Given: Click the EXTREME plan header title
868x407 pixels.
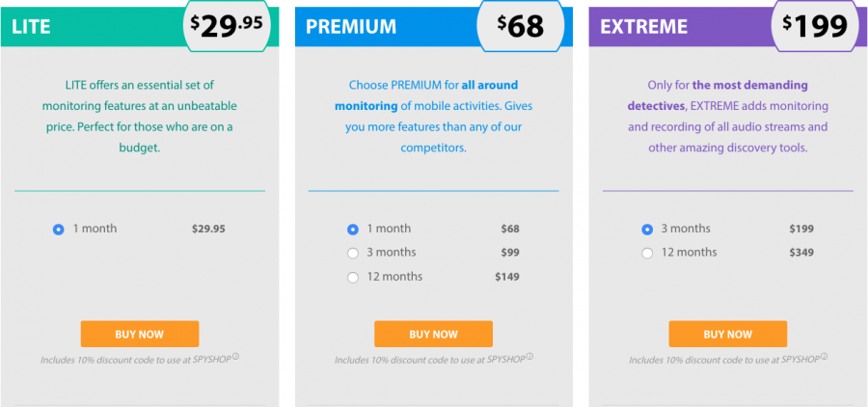Looking at the screenshot, I should 644,27.
